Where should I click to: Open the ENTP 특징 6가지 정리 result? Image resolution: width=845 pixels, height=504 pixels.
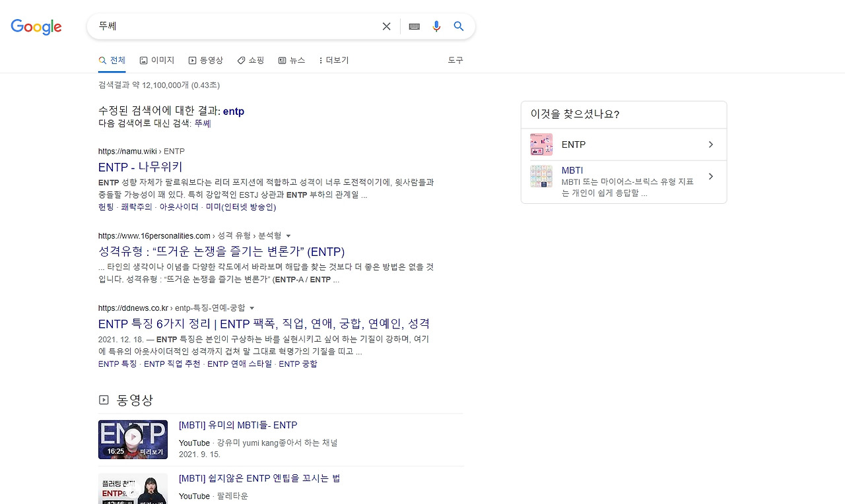[264, 324]
